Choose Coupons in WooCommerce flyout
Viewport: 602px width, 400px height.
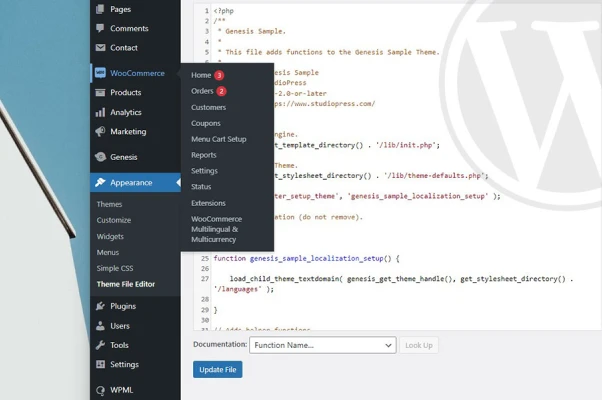click(206, 123)
